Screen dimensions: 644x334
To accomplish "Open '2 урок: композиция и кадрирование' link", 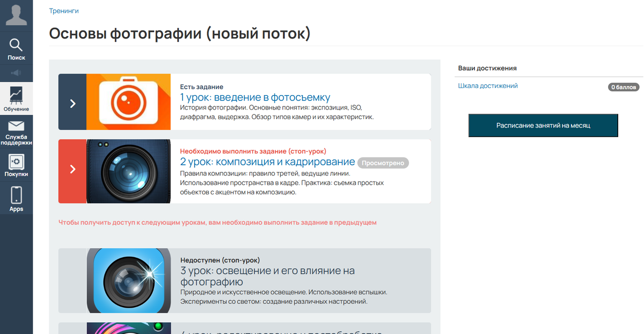I will pos(267,162).
